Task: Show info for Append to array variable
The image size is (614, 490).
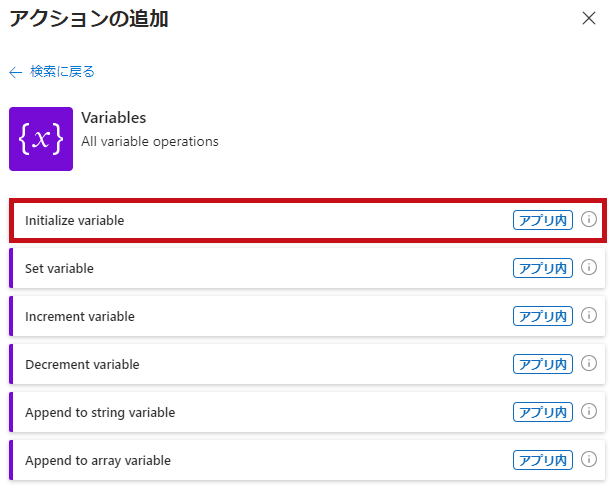Action: [589, 459]
